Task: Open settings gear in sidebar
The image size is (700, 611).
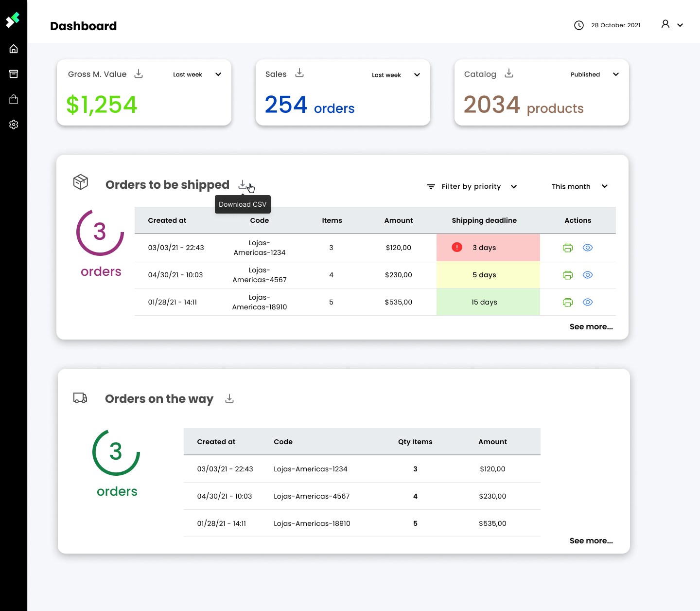Action: pos(14,125)
